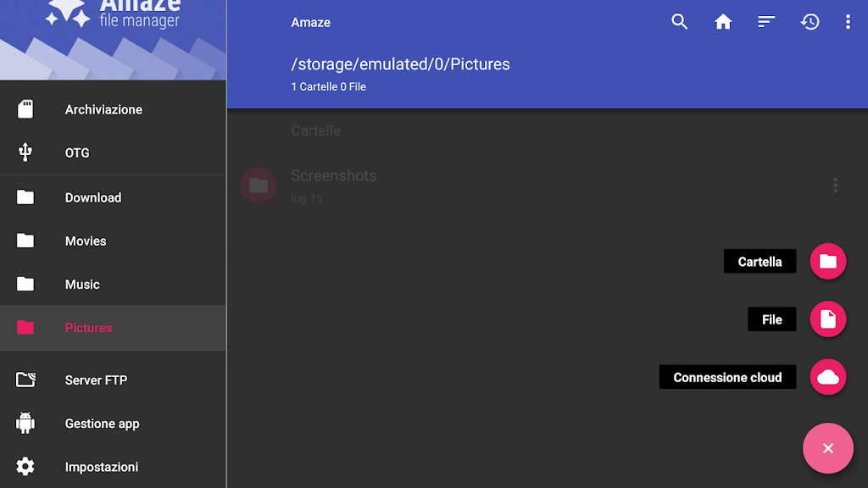Open the history clock icon
868x488 pixels.
pos(810,22)
